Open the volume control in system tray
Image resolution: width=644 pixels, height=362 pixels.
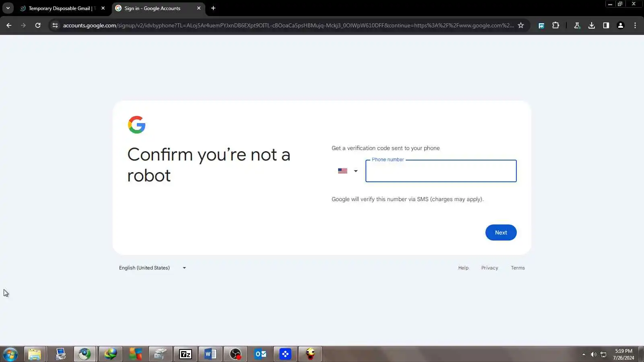click(593, 354)
